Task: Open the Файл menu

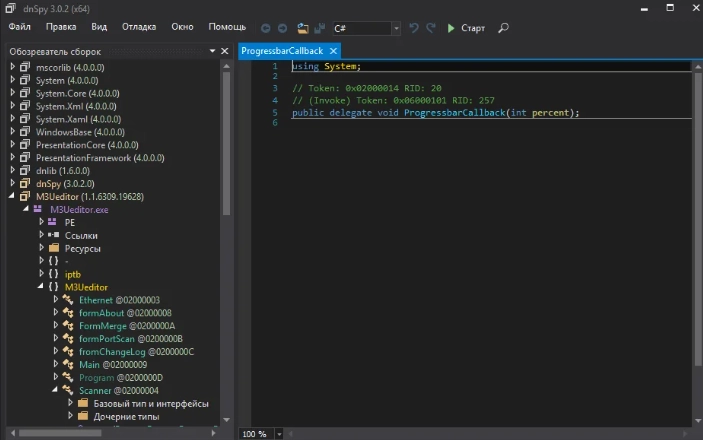Action: tap(19, 27)
